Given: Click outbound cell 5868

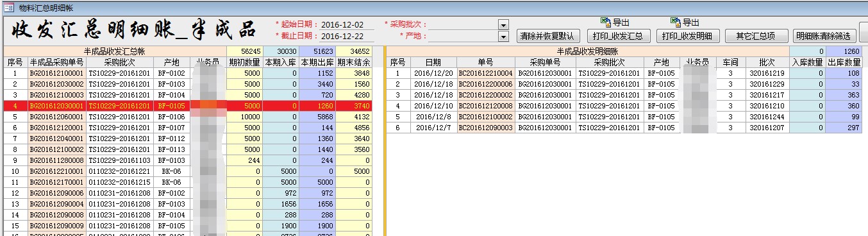Looking at the screenshot, I should (x=317, y=117).
